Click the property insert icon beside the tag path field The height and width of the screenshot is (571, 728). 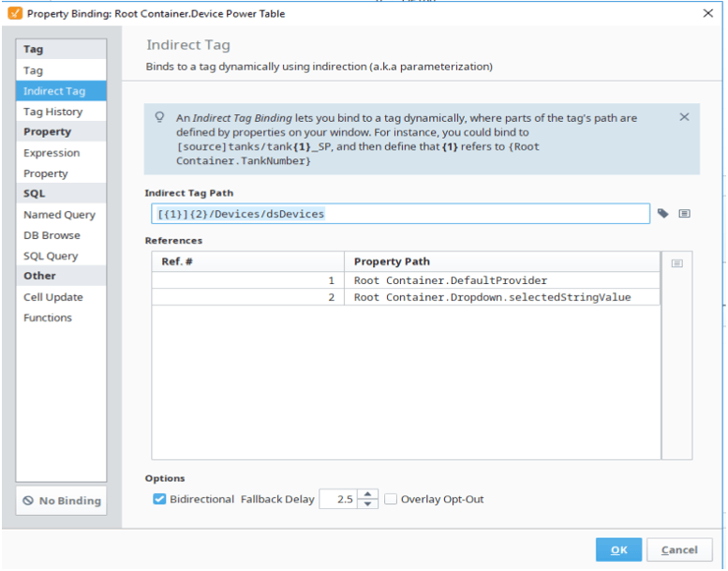(684, 213)
